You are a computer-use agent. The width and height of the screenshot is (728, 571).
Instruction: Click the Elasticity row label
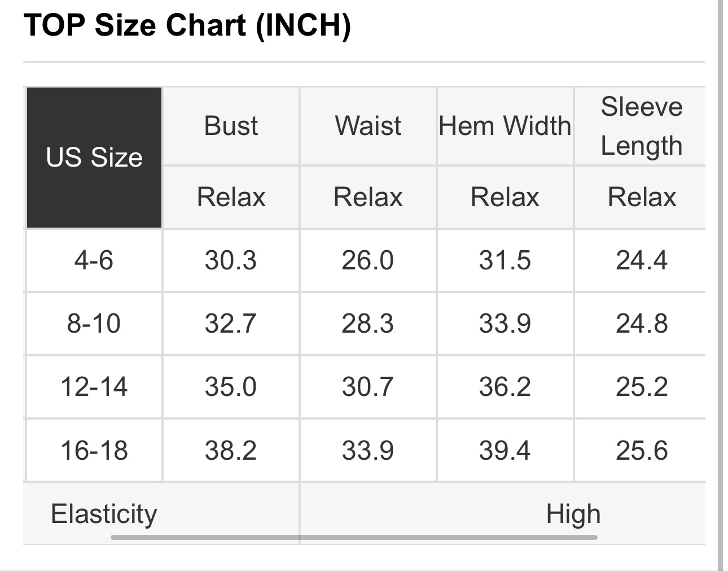(104, 513)
